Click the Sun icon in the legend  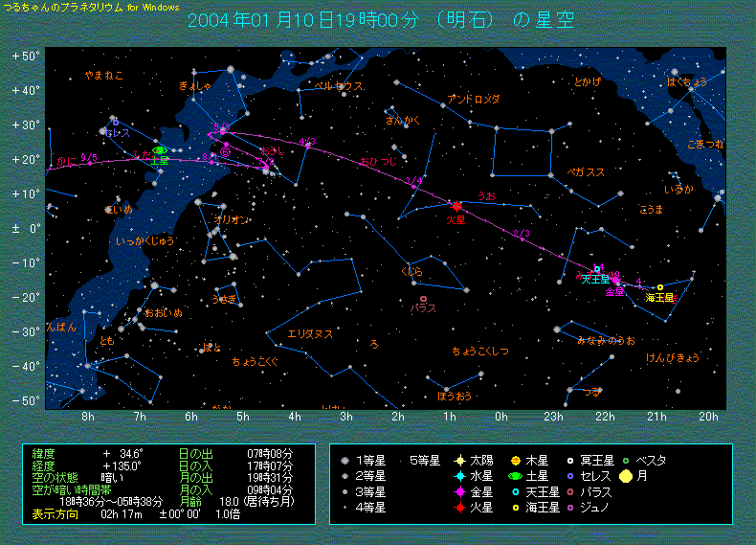click(x=460, y=461)
